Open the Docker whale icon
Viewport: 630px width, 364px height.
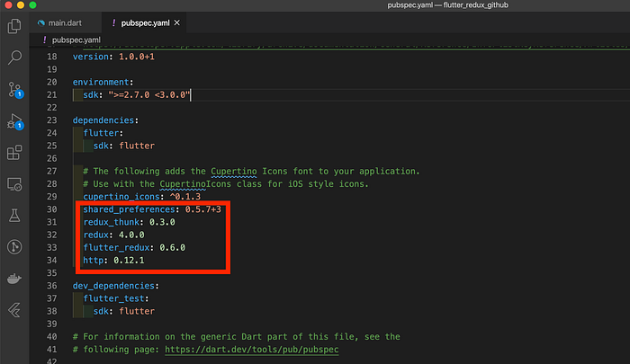click(14, 278)
